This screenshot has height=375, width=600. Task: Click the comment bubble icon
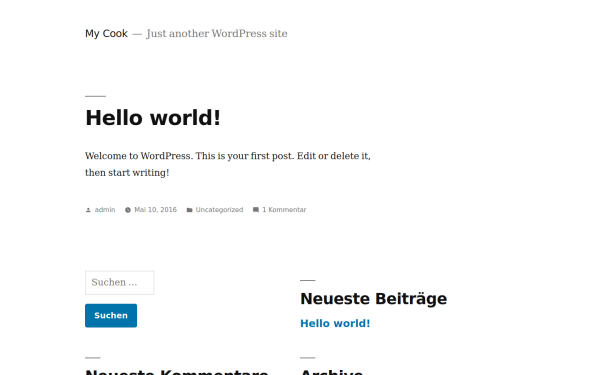pos(256,210)
